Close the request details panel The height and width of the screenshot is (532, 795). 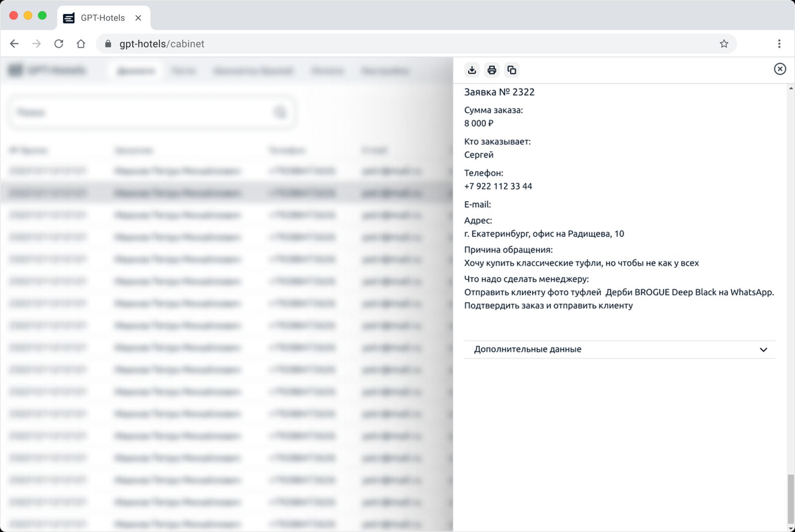(x=780, y=69)
